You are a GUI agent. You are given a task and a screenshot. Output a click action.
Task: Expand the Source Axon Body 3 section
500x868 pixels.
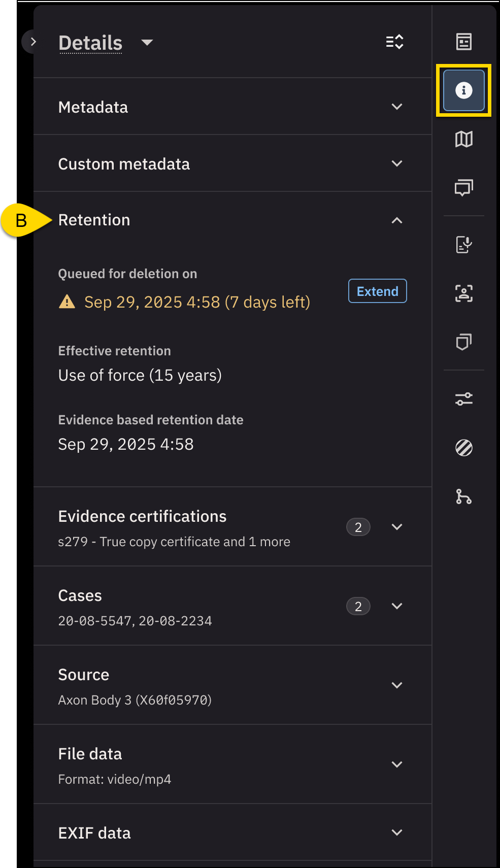click(396, 685)
